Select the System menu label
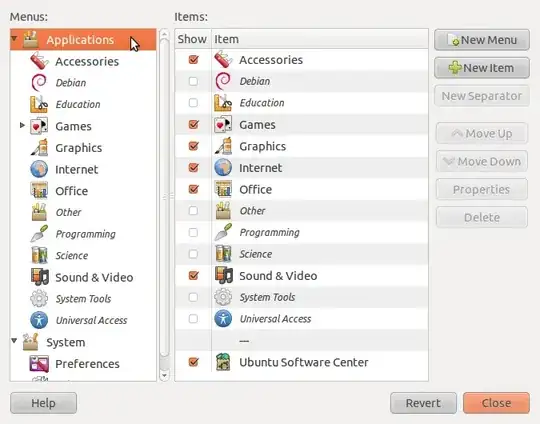 (66, 342)
